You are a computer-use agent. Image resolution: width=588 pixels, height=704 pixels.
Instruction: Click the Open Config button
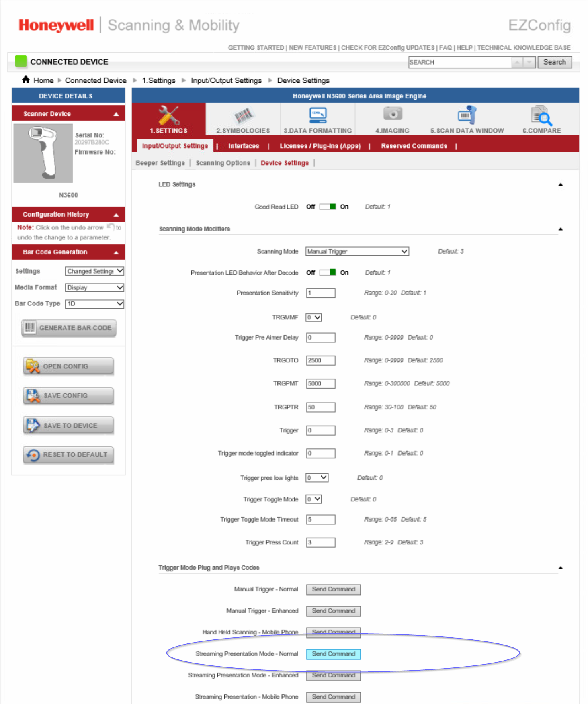pyautogui.click(x=68, y=366)
